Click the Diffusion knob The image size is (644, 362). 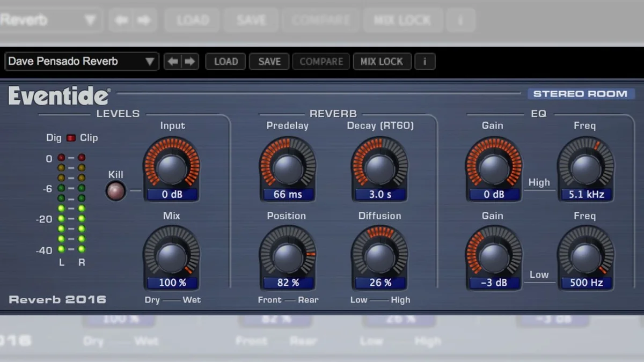click(379, 256)
